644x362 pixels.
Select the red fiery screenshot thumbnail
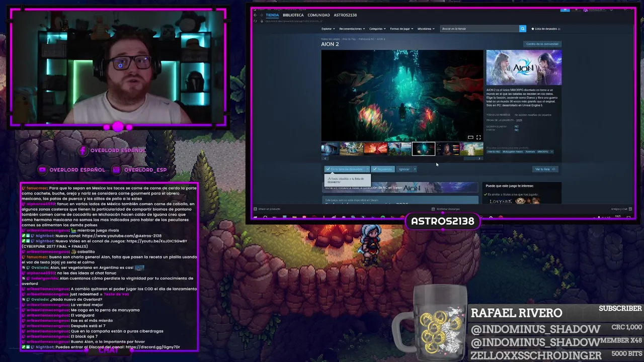[x=375, y=149]
